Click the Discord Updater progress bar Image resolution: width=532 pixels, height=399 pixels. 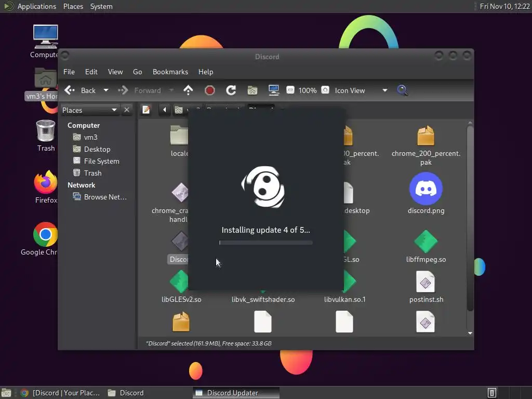coord(265,243)
